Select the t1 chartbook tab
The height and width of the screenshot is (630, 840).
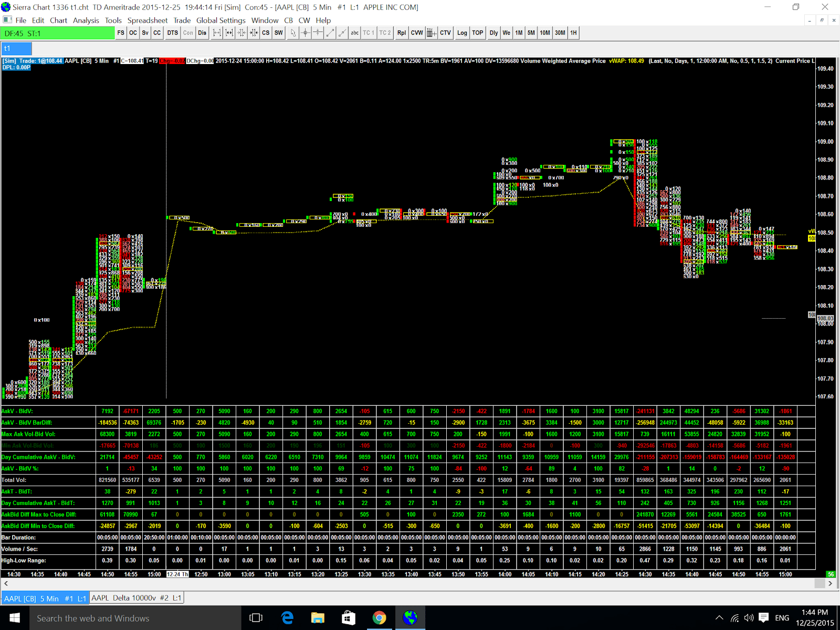click(x=17, y=48)
